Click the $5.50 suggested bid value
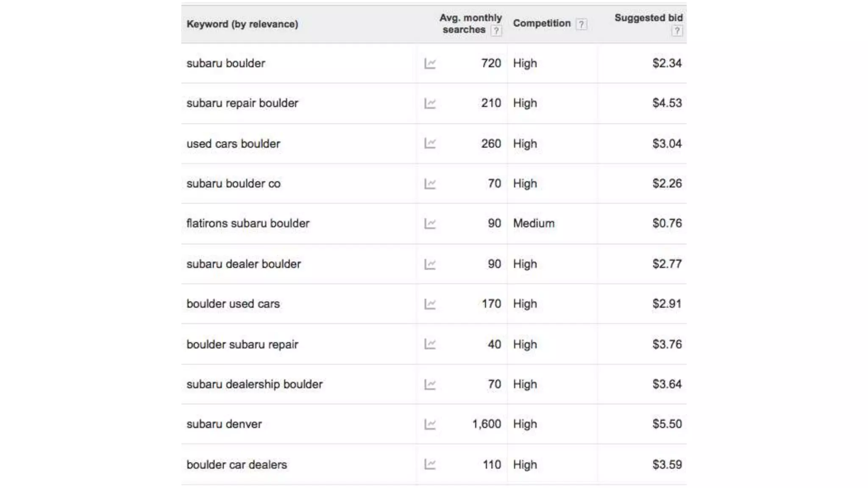This screenshot has width=868, height=488. click(x=667, y=424)
